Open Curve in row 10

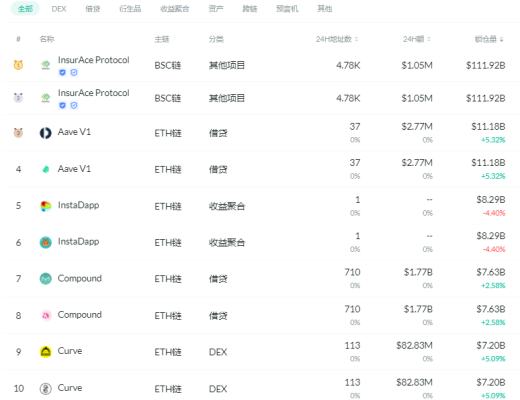(70, 388)
